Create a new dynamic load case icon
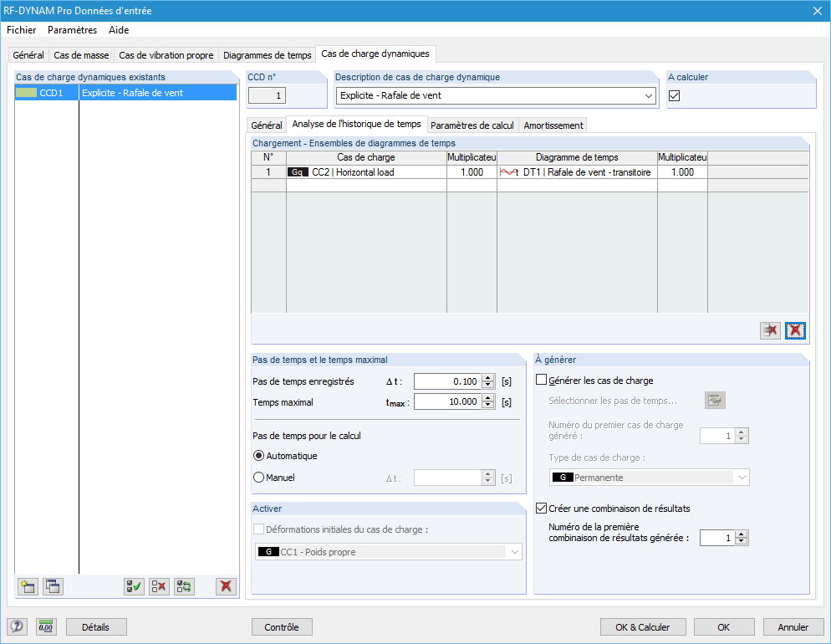Image resolution: width=831 pixels, height=644 pixels. (x=28, y=586)
